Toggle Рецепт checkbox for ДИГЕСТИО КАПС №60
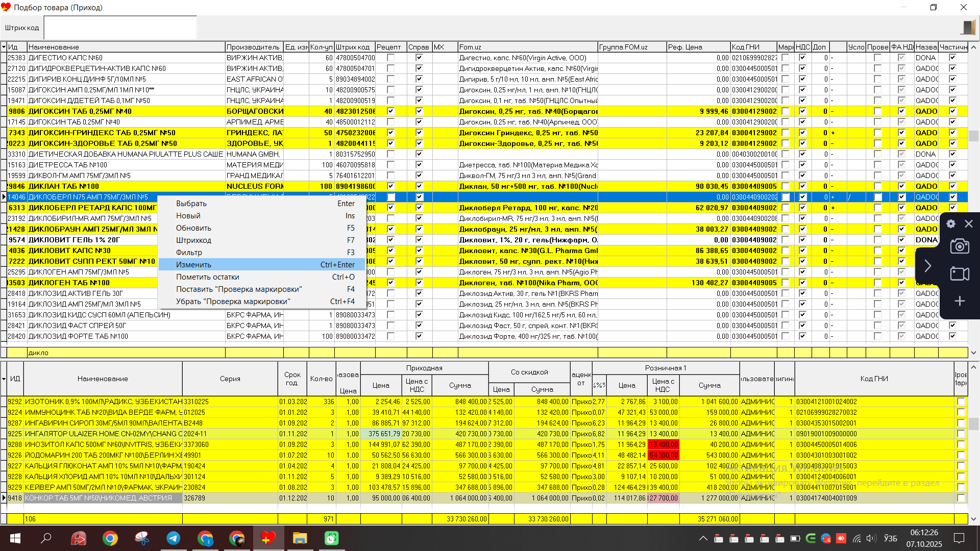The height and width of the screenshot is (551, 980). 390,58
